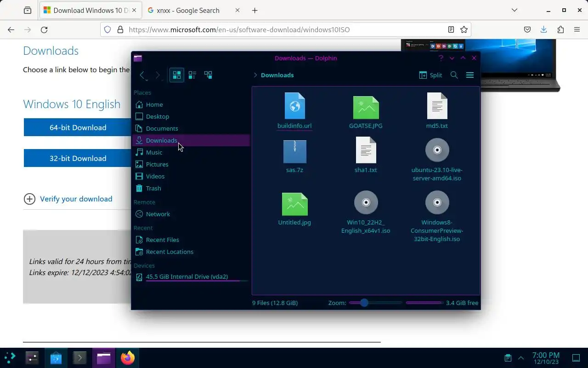Viewport: 588px width, 368px height.
Task: Open Discover store from taskbar
Action: [56, 357]
